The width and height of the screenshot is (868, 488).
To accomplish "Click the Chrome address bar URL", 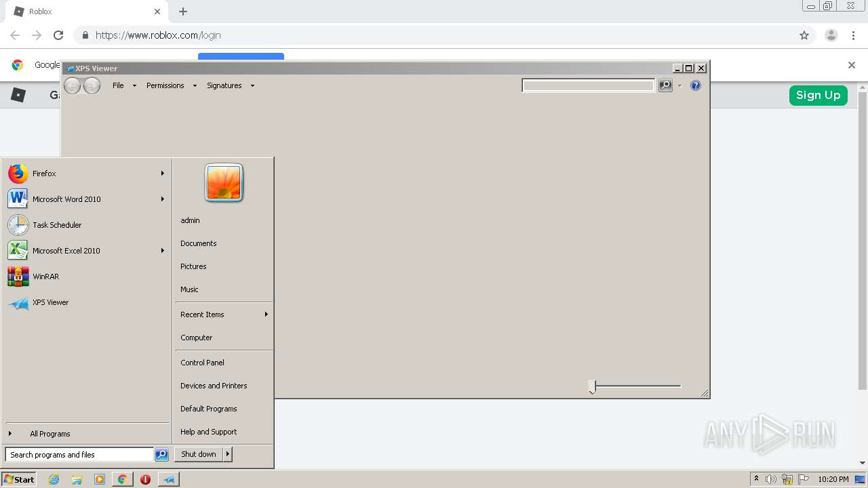I will coord(158,35).
